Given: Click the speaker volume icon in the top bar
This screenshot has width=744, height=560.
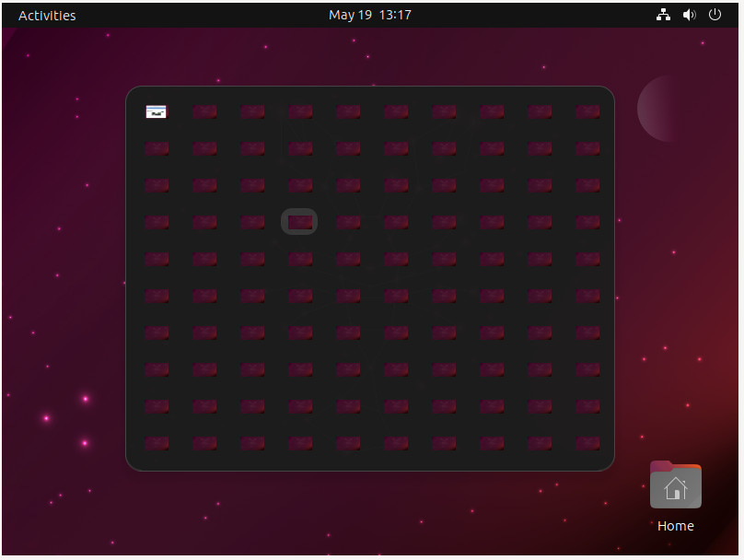Looking at the screenshot, I should tap(689, 15).
